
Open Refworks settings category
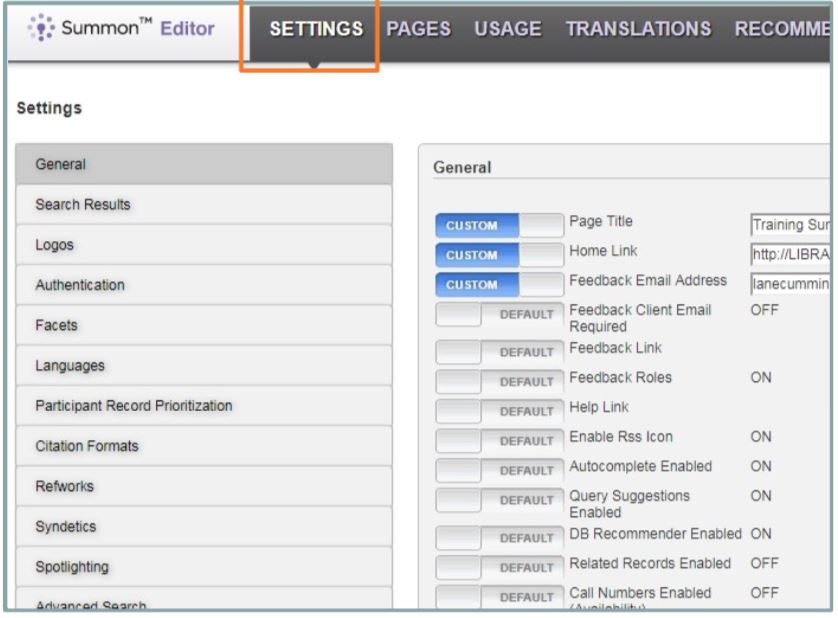[204, 486]
